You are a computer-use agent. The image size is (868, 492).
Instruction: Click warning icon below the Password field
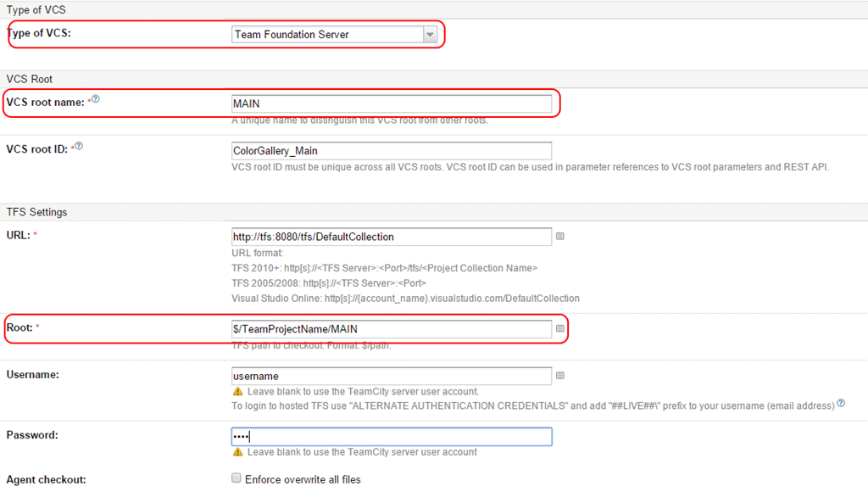(x=237, y=452)
